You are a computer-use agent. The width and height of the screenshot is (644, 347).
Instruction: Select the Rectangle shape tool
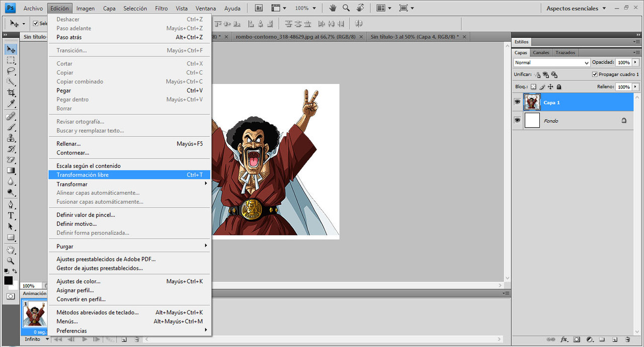pyautogui.click(x=11, y=237)
